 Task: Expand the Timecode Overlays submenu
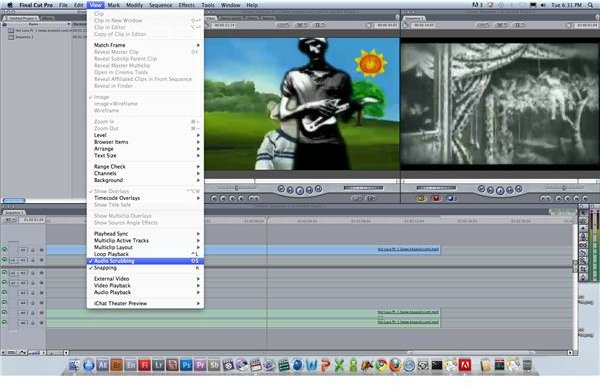click(x=145, y=198)
